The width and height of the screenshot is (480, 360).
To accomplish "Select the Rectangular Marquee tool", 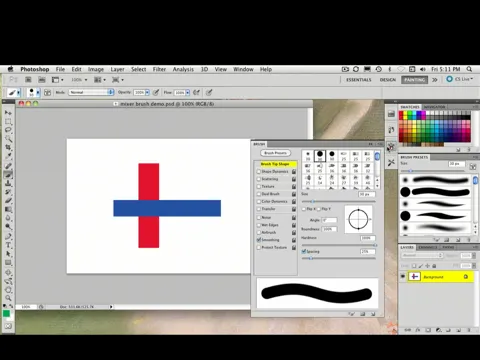I will pyautogui.click(x=8, y=121).
